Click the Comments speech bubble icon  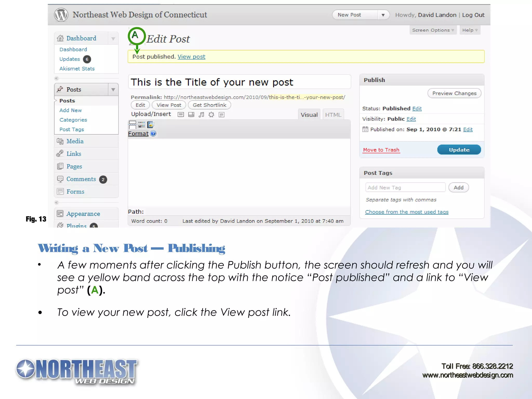click(x=60, y=179)
